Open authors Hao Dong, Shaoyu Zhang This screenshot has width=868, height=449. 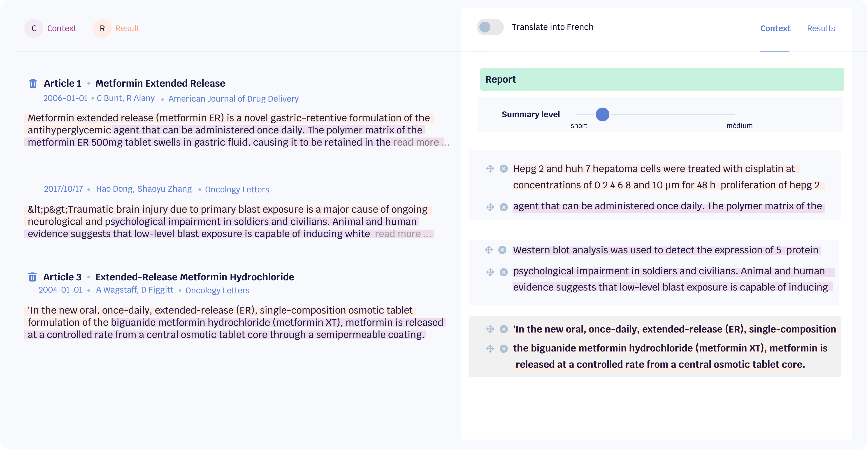coord(144,189)
